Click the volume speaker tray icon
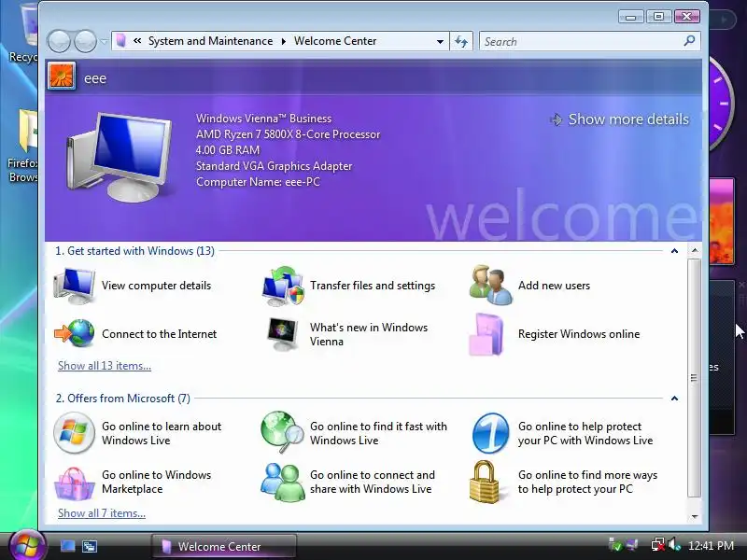747x560 pixels. click(x=674, y=544)
